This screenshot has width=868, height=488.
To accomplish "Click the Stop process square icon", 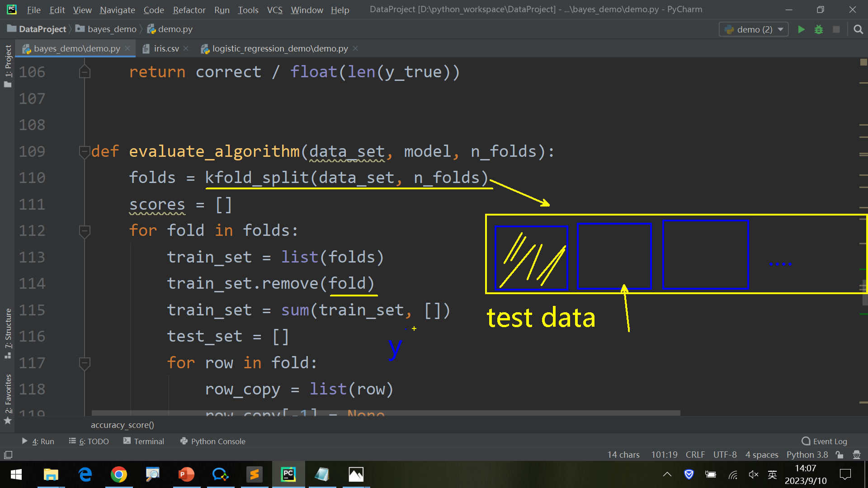I will click(x=836, y=29).
